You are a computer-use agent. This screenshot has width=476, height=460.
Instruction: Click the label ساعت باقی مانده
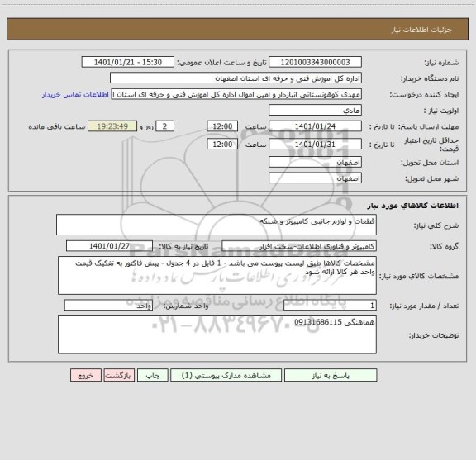(x=57, y=126)
